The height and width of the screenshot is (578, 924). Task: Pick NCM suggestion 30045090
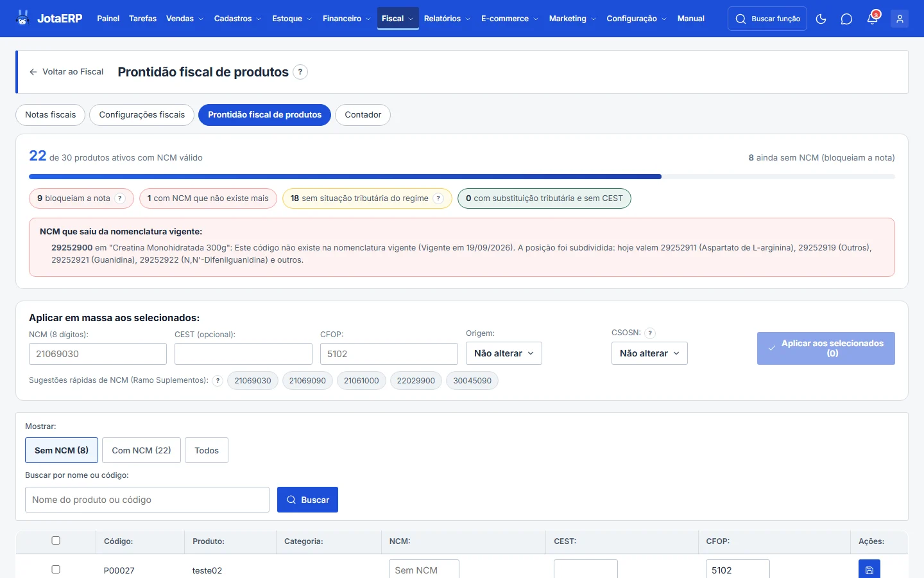(x=472, y=381)
